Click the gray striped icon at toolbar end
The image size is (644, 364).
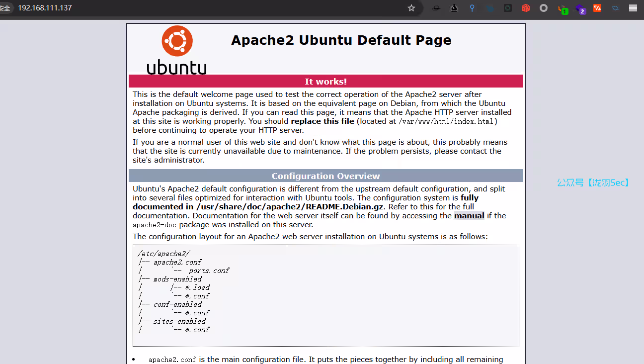click(633, 8)
